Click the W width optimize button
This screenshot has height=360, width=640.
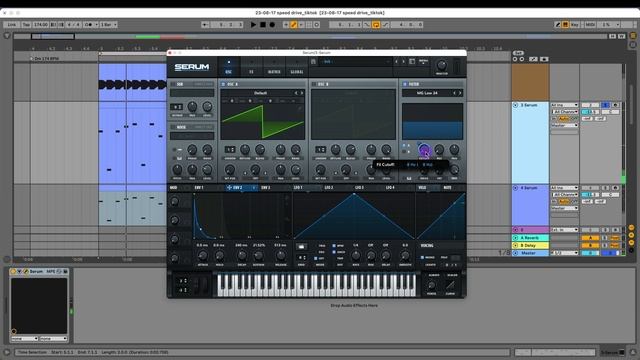coord(621,36)
